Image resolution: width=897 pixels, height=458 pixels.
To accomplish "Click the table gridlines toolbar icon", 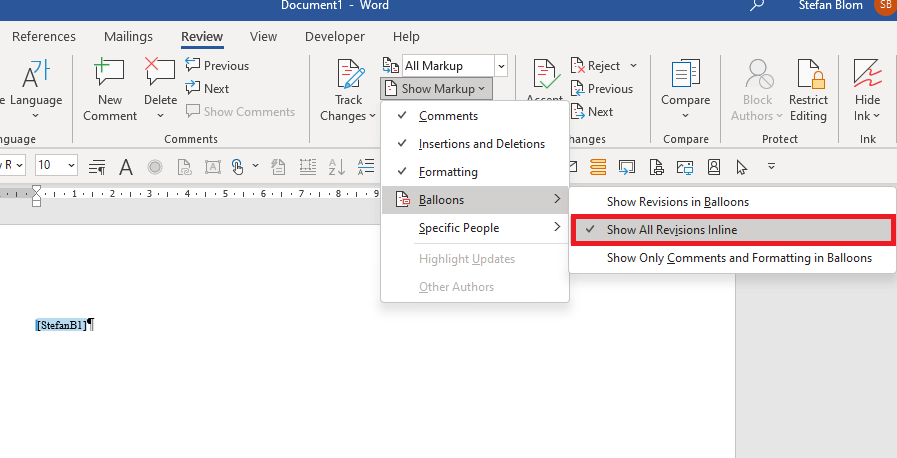I will [308, 167].
